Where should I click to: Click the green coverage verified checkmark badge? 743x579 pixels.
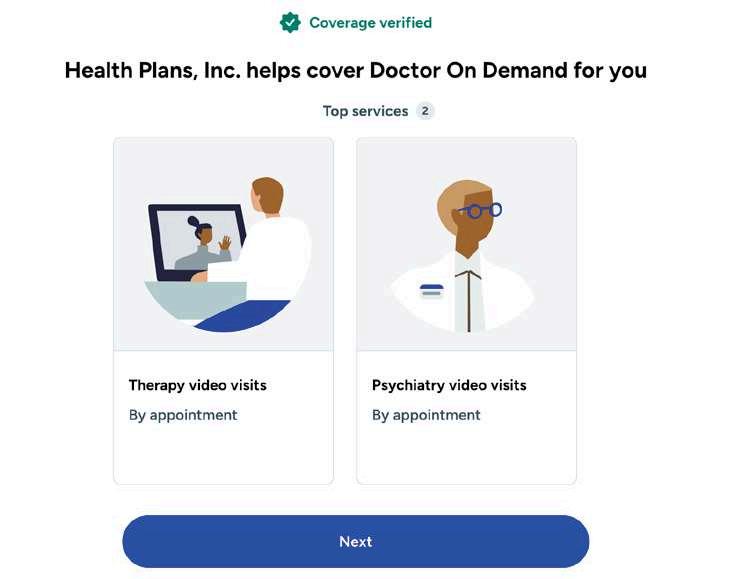coord(290,22)
